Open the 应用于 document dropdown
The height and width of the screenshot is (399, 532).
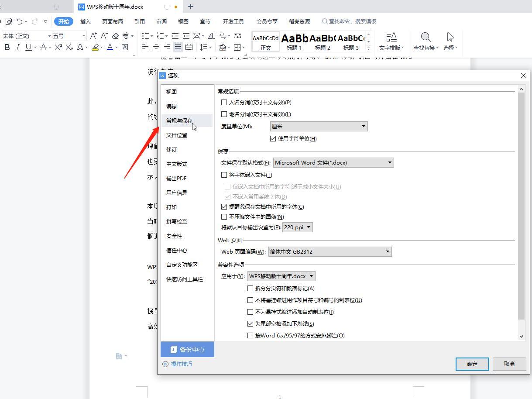281,276
